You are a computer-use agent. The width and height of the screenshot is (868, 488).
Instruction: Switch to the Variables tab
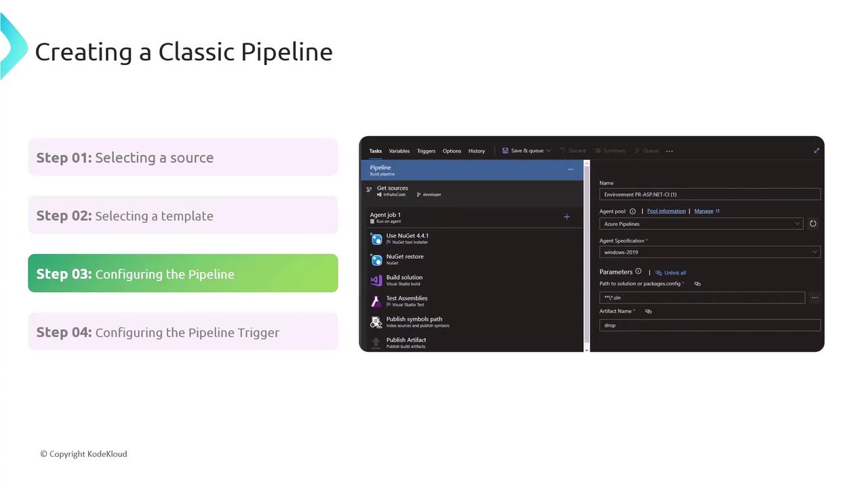[399, 151]
